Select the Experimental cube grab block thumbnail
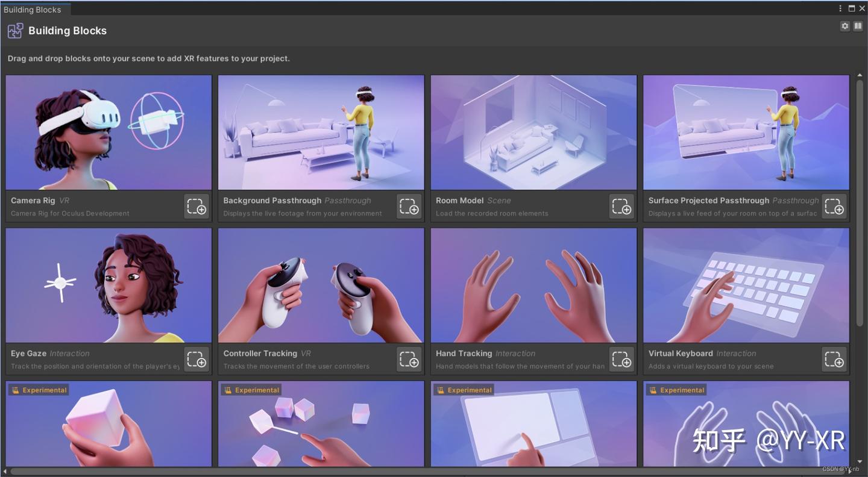868x477 pixels. [x=108, y=423]
